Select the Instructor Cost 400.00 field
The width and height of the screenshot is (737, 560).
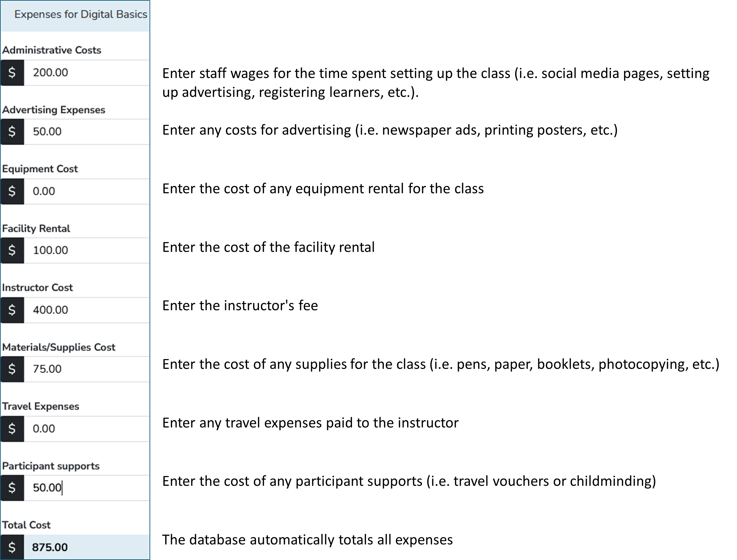[x=87, y=310]
